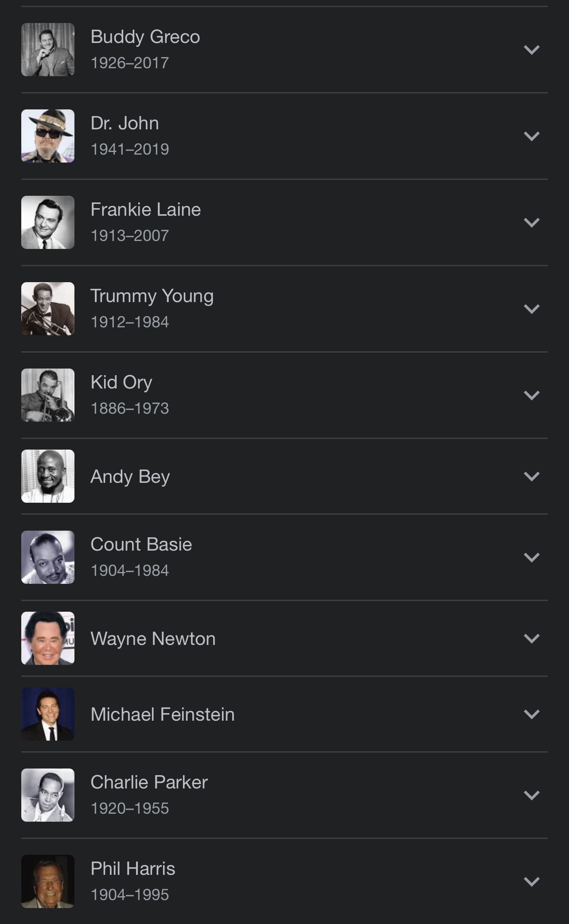Click Dr. John's photo thumbnail
The width and height of the screenshot is (569, 924).
click(x=48, y=136)
